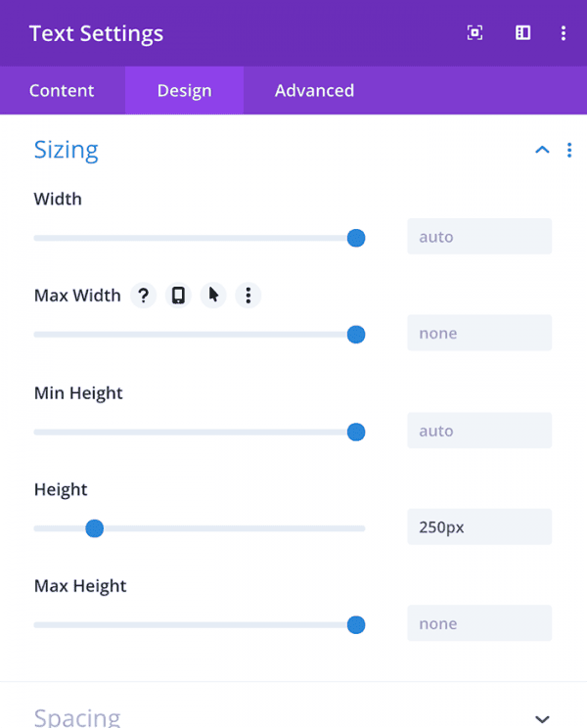Click the Width slider handle
Image resolution: width=587 pixels, height=728 pixels.
click(356, 238)
